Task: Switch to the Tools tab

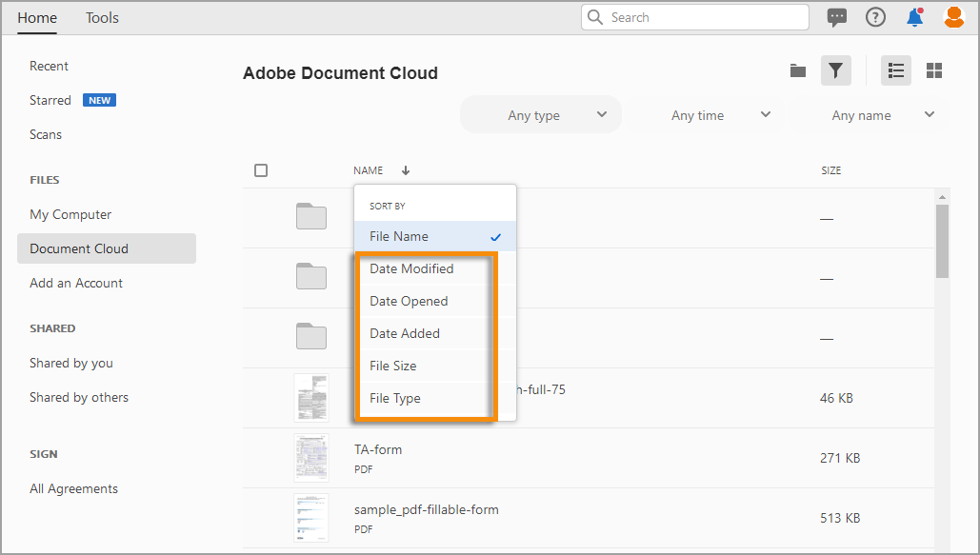Action: click(x=102, y=17)
